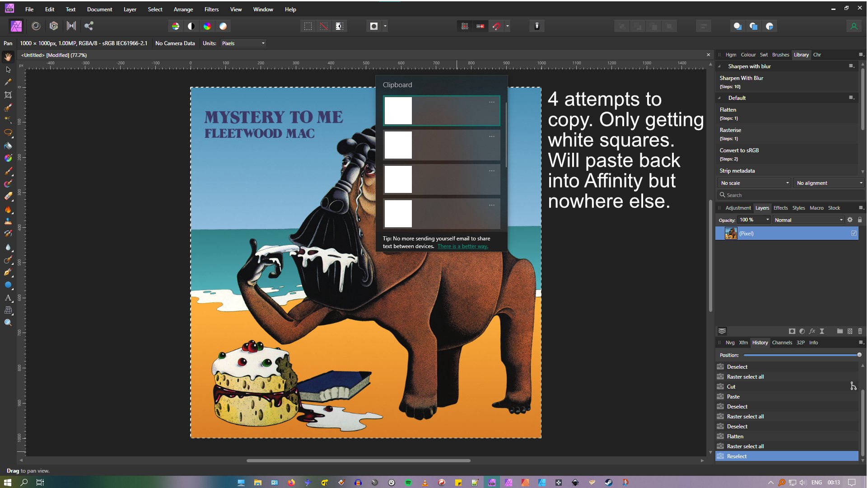This screenshot has height=488, width=868.
Task: Apply Auto Contrast from toolbar
Action: [191, 26]
